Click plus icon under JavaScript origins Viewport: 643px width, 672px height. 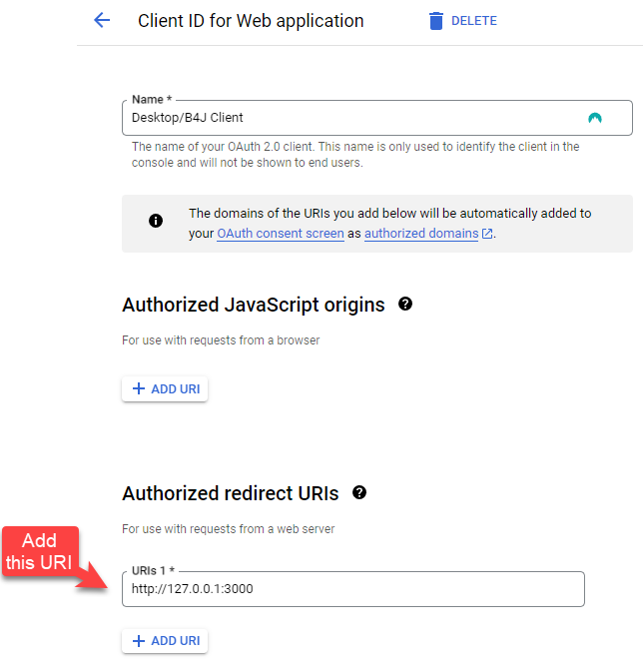[x=139, y=388]
